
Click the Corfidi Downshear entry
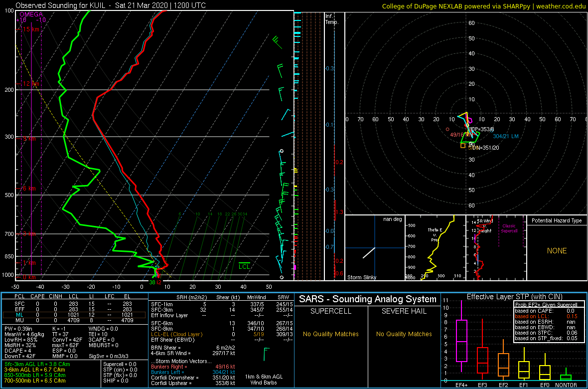(x=192, y=378)
